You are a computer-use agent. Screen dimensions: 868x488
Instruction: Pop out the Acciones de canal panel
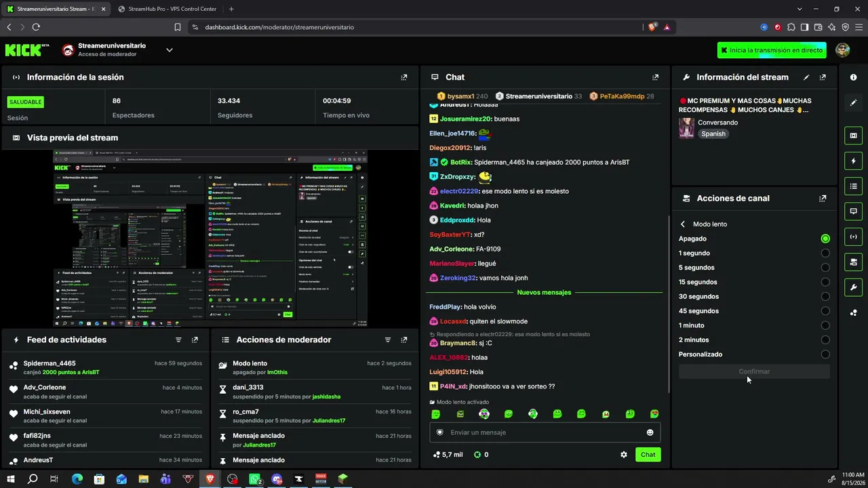tap(823, 199)
